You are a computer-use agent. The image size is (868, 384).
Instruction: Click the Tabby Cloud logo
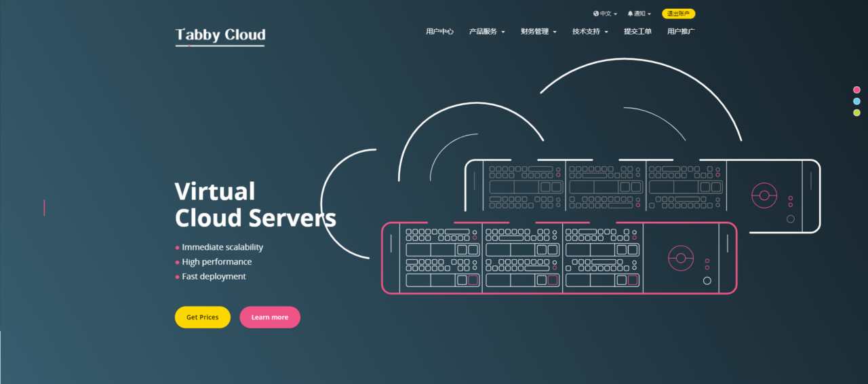[220, 35]
